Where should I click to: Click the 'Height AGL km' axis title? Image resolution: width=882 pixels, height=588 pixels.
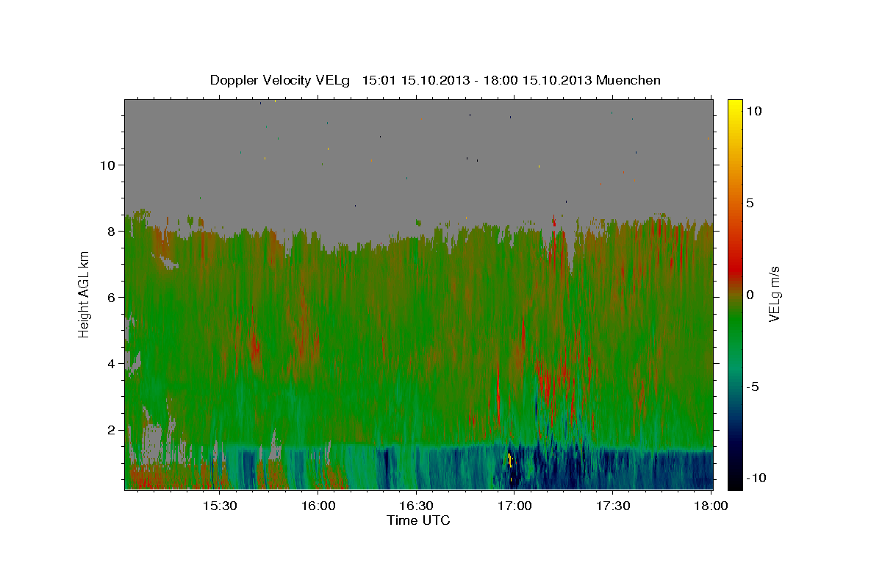(84, 294)
